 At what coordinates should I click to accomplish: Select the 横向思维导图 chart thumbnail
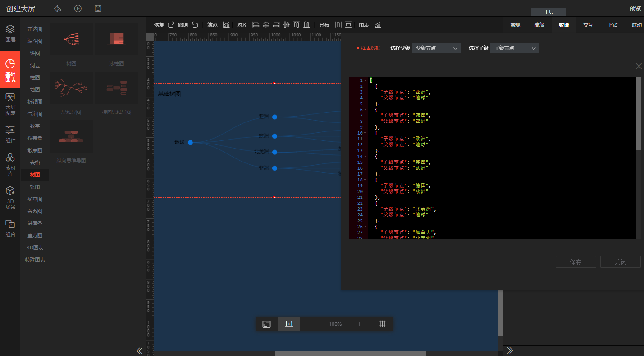pos(117,88)
